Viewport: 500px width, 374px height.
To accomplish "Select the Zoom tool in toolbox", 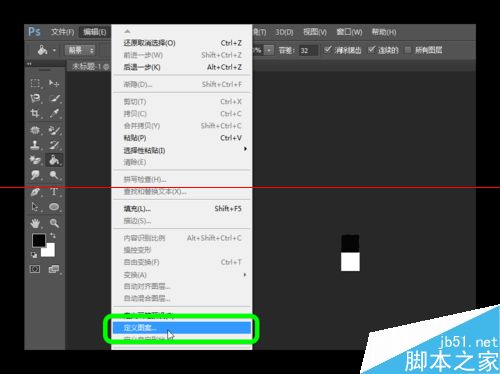I will point(54,223).
